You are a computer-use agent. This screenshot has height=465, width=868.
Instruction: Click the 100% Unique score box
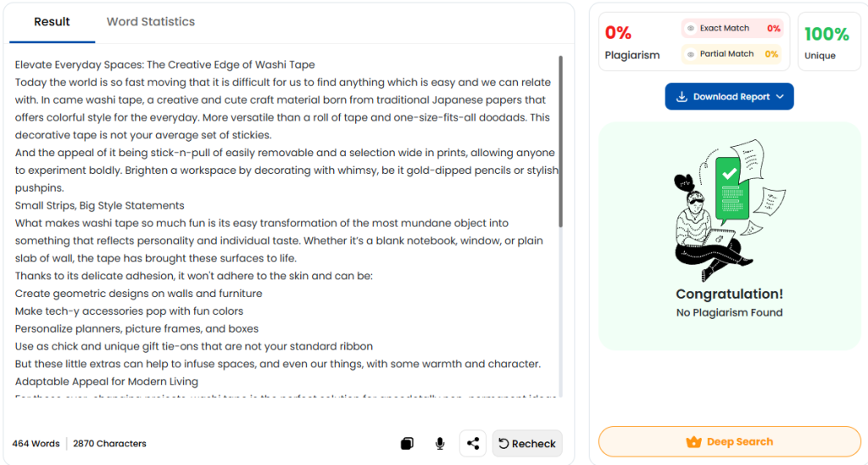[826, 42]
